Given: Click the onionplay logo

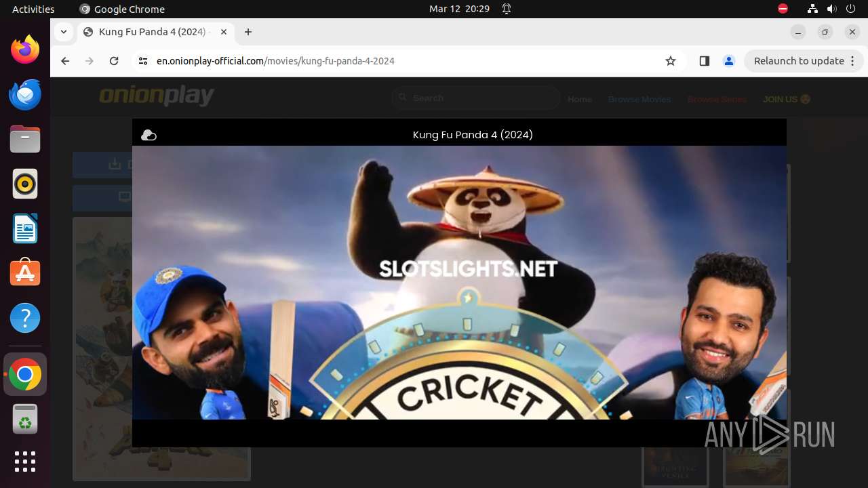Looking at the screenshot, I should click(x=157, y=97).
